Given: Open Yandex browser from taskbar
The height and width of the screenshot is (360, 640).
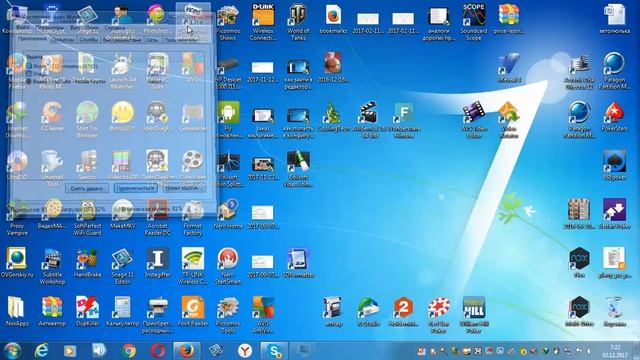Looking at the screenshot, I should tap(245, 351).
